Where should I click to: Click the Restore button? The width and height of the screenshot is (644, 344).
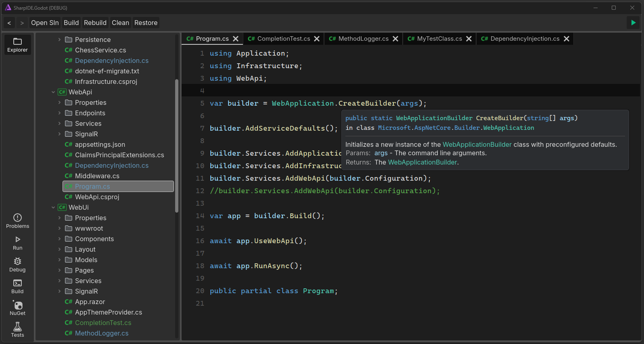click(146, 23)
